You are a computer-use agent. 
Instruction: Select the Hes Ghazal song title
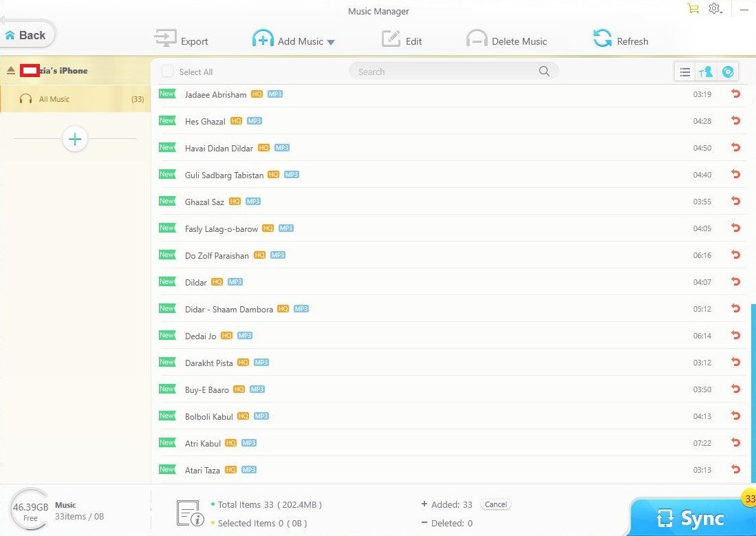pos(205,122)
